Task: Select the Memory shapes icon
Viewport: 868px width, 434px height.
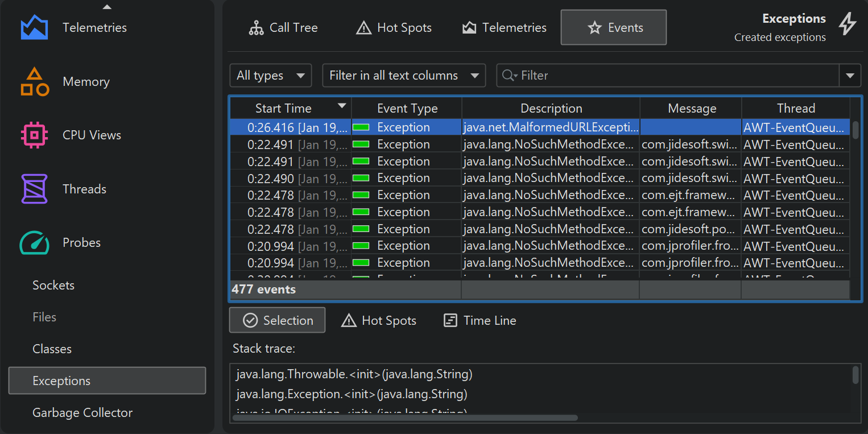Action: tap(34, 82)
